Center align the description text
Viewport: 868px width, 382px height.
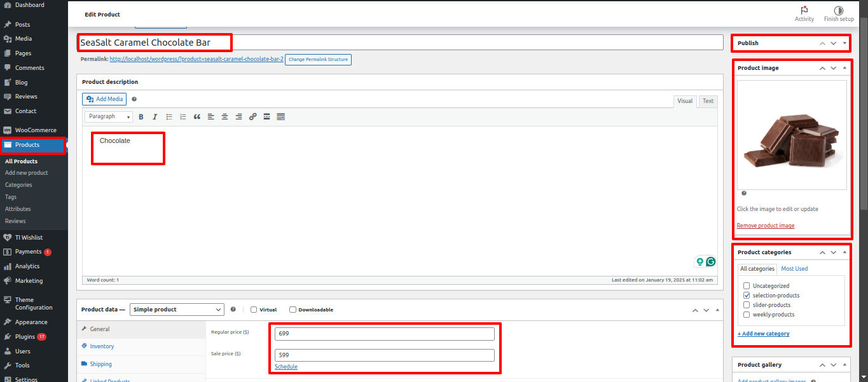pyautogui.click(x=224, y=117)
